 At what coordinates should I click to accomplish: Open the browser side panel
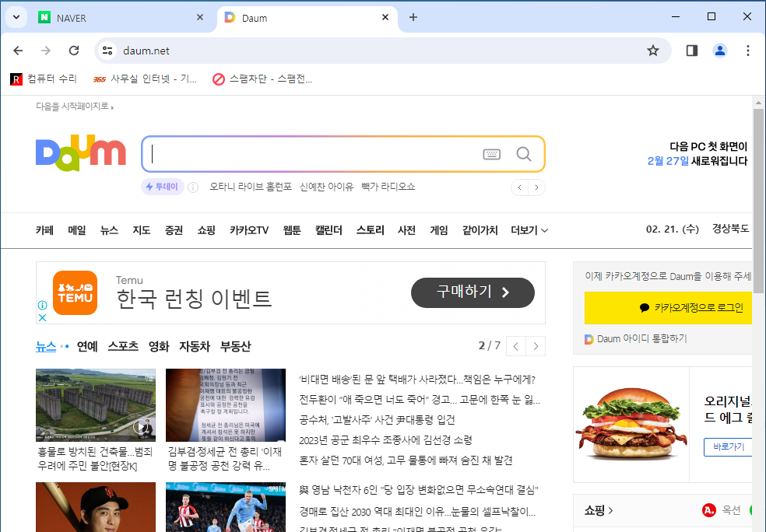click(x=692, y=51)
